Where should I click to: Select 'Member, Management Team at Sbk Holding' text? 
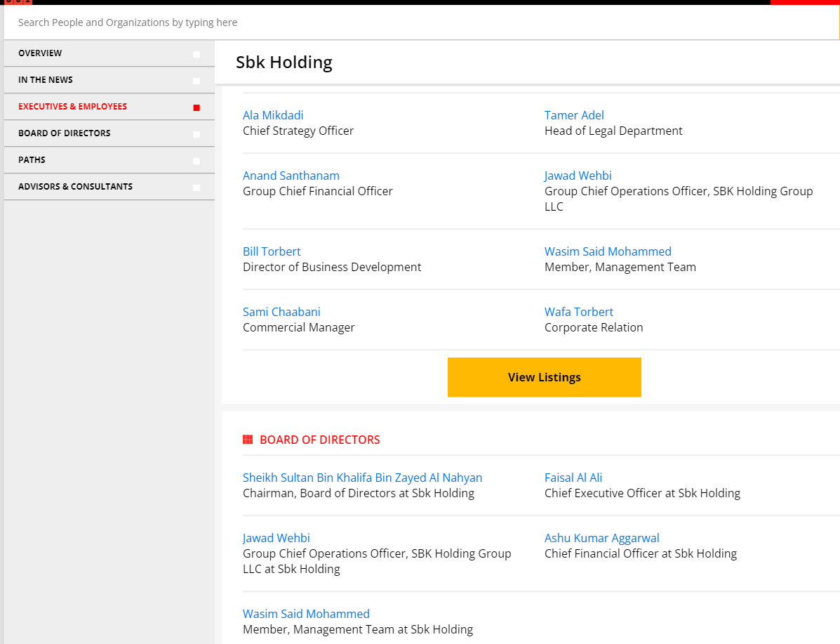pyautogui.click(x=358, y=629)
